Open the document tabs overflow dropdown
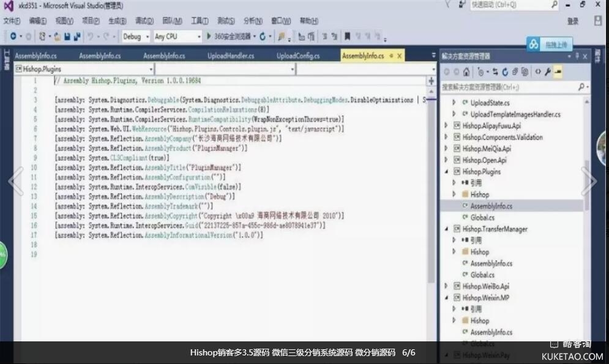This screenshot has width=609, height=364. (x=433, y=56)
